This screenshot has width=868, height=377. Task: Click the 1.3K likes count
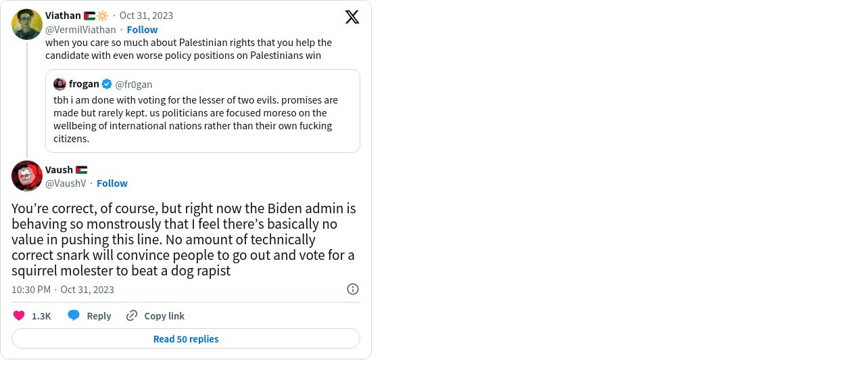pos(41,316)
